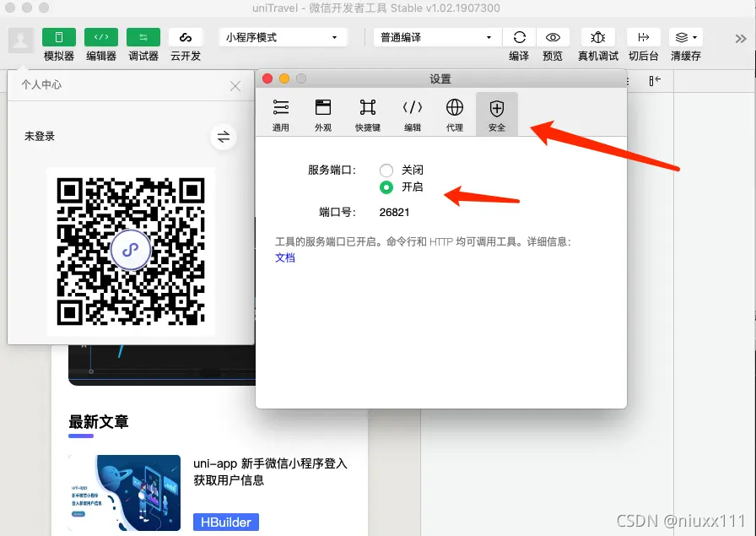This screenshot has width=756, height=536.
Task: Scan the login QR code thumbnail
Action: click(x=131, y=251)
